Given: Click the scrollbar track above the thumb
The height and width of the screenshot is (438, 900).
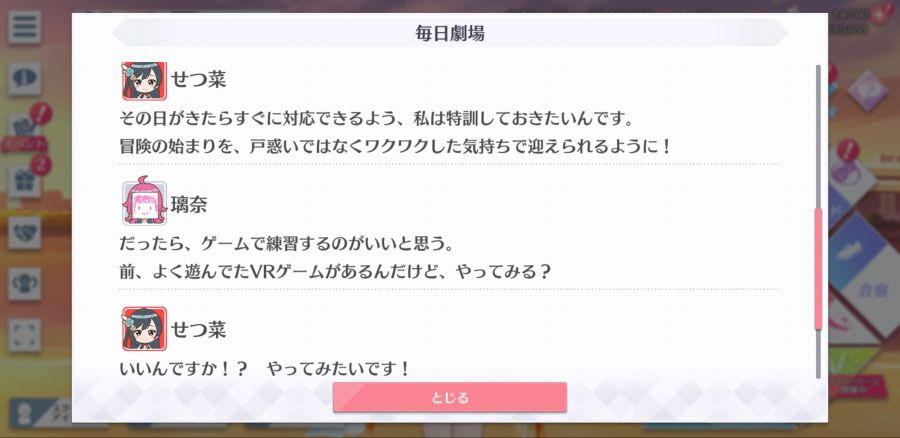Looking at the screenshot, I should 818,137.
